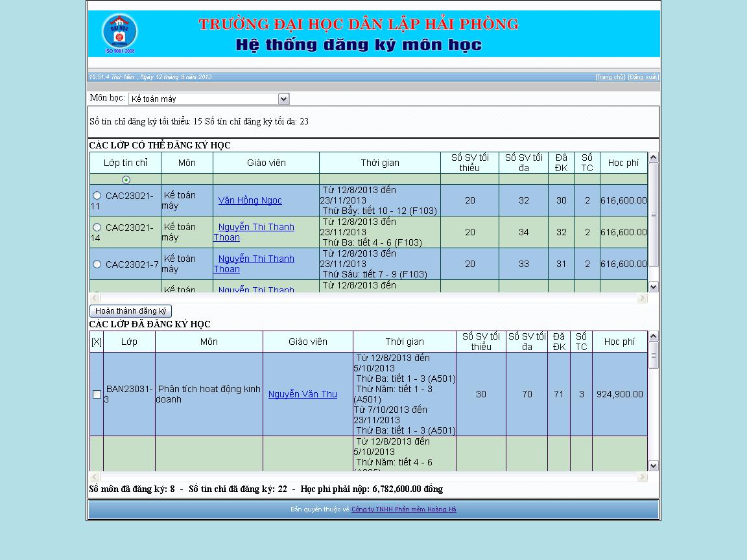The width and height of the screenshot is (747, 560).
Task: Select radio button for class CAC23021-7
Action: [97, 264]
